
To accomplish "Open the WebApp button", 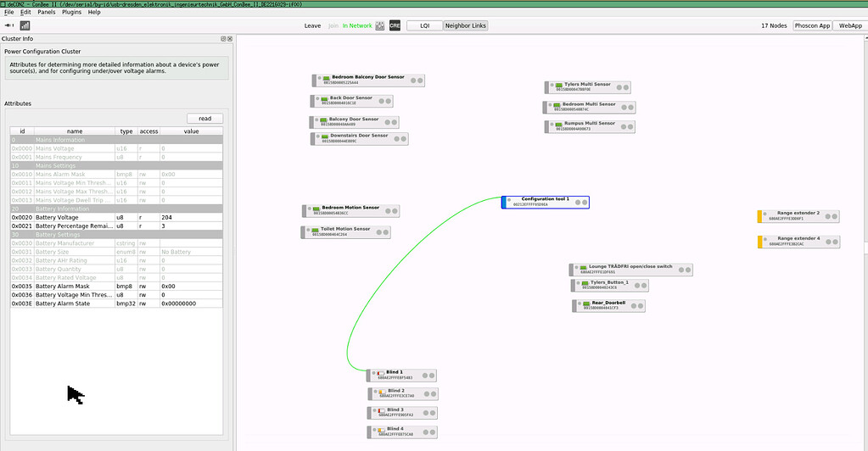I will point(850,25).
